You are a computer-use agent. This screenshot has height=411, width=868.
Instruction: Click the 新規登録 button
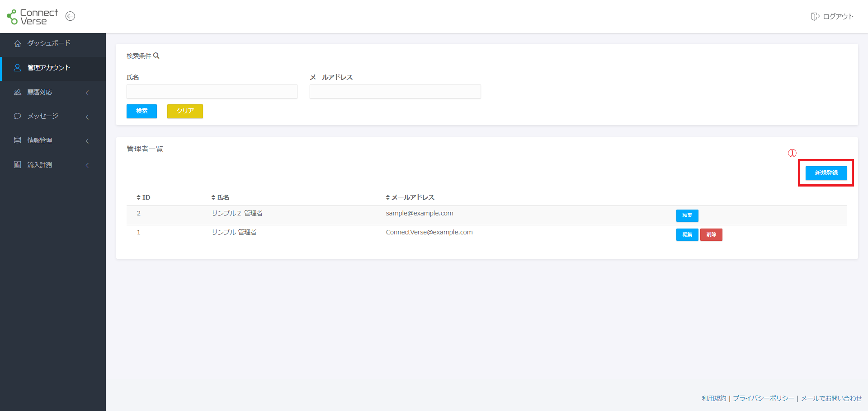826,173
